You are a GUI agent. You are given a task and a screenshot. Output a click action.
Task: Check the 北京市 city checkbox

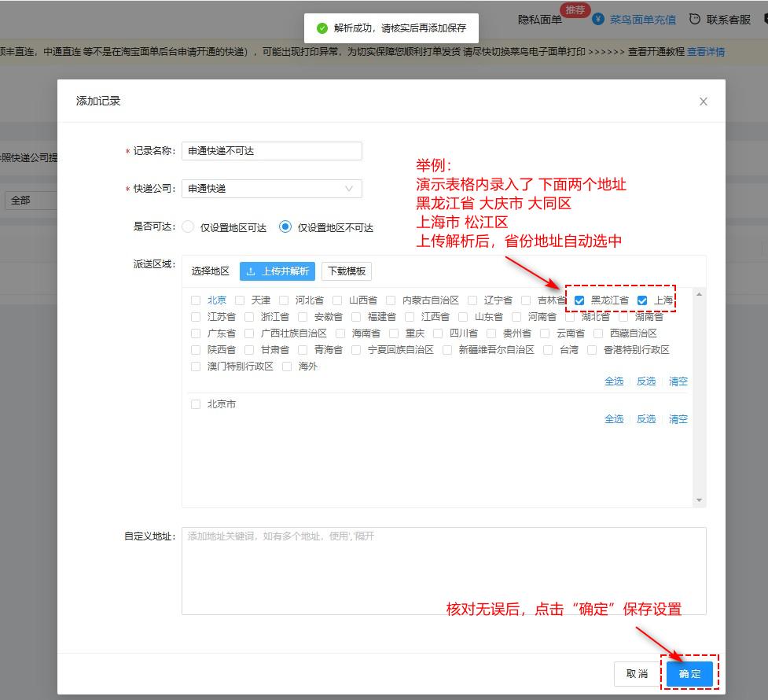tap(195, 403)
